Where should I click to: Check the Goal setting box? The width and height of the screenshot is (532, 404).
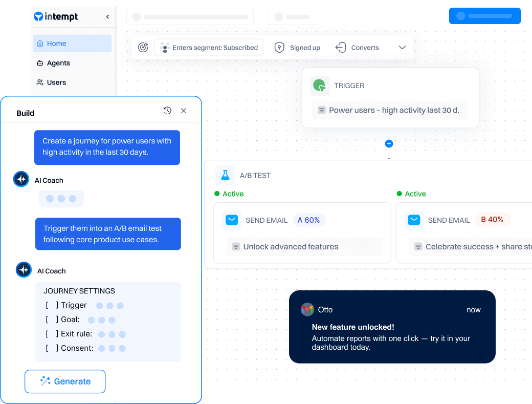(x=52, y=320)
